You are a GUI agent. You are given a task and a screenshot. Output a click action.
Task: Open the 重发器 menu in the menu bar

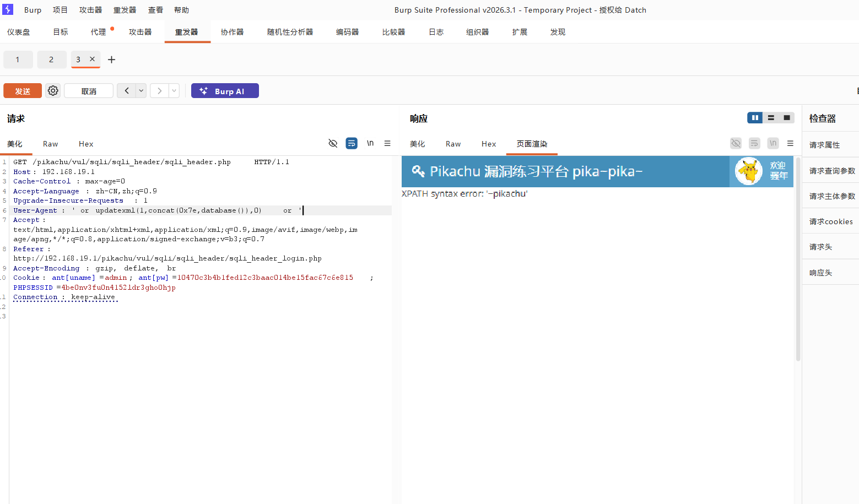click(x=125, y=10)
